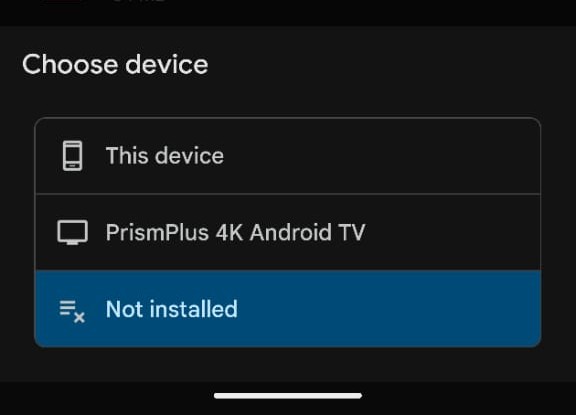Pick the Android TV entry in device list
This screenshot has width=576, height=415.
[x=288, y=232]
